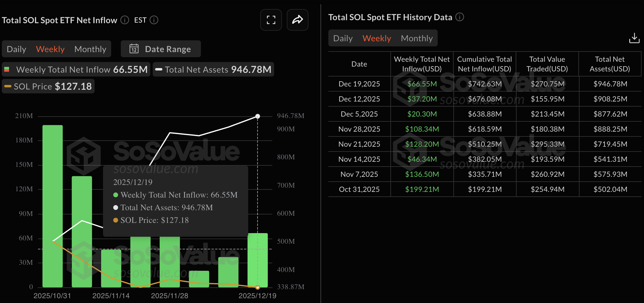The image size is (644, 303).
Task: Switch the chart to Daily view
Action: pyautogui.click(x=16, y=49)
